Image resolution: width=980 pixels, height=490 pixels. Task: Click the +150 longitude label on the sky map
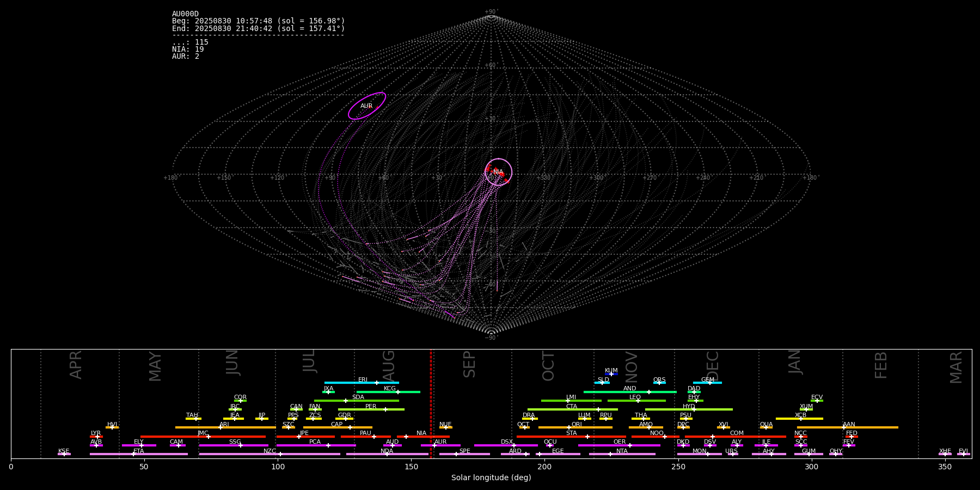[x=224, y=178]
